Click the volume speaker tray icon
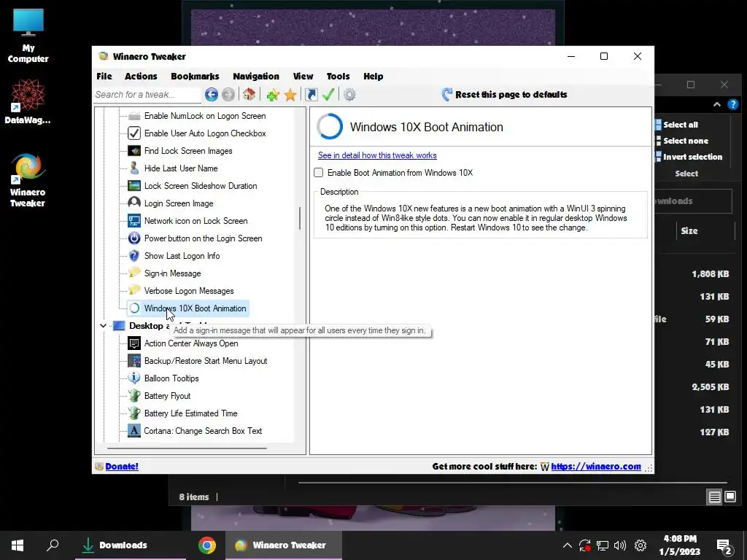 [620, 545]
